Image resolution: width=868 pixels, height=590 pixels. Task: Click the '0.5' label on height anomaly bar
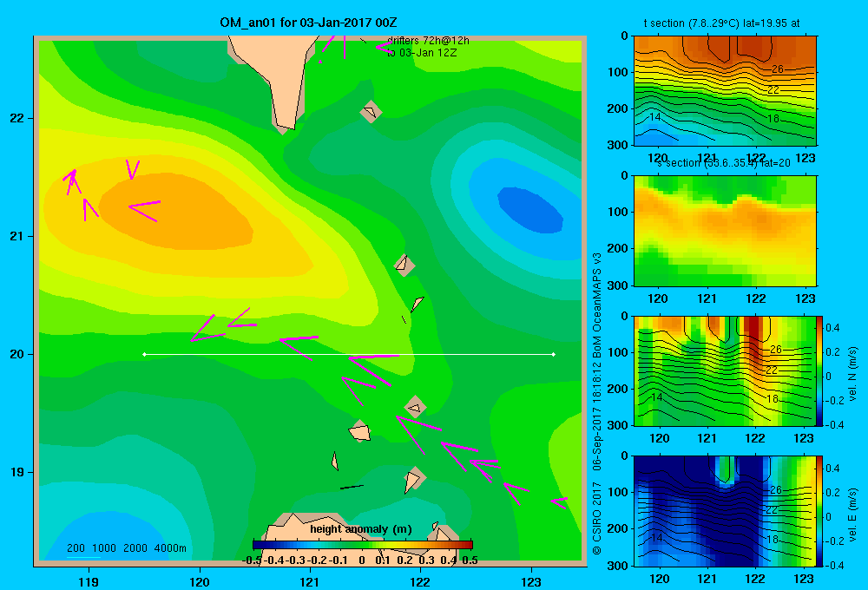click(470, 560)
